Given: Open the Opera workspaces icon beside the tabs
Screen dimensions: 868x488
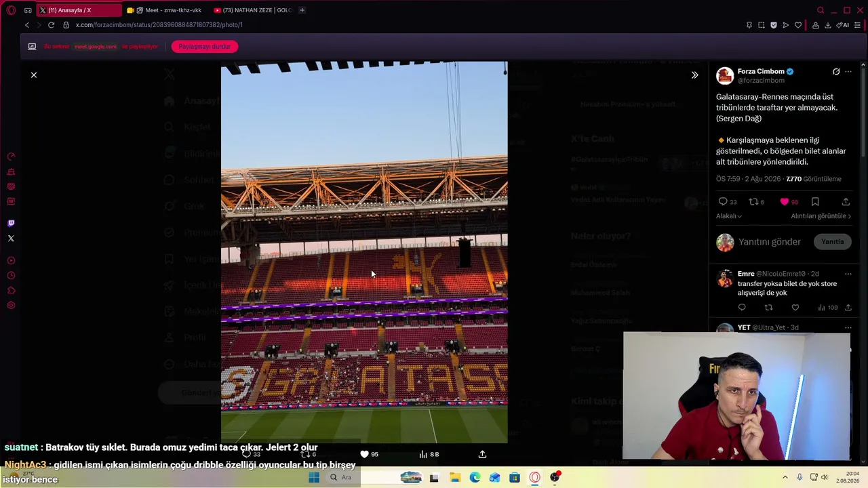Looking at the screenshot, I should pyautogui.click(x=28, y=10).
